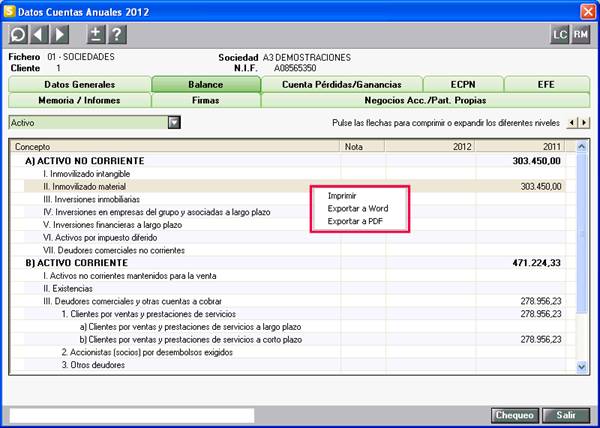
Task: Select row 3. Otros deudores
Action: pyautogui.click(x=295, y=365)
